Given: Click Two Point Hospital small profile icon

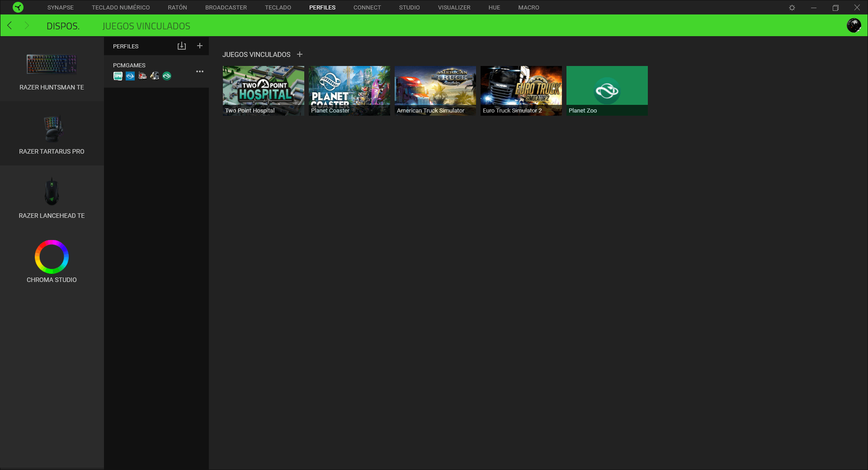Looking at the screenshot, I should (x=118, y=76).
